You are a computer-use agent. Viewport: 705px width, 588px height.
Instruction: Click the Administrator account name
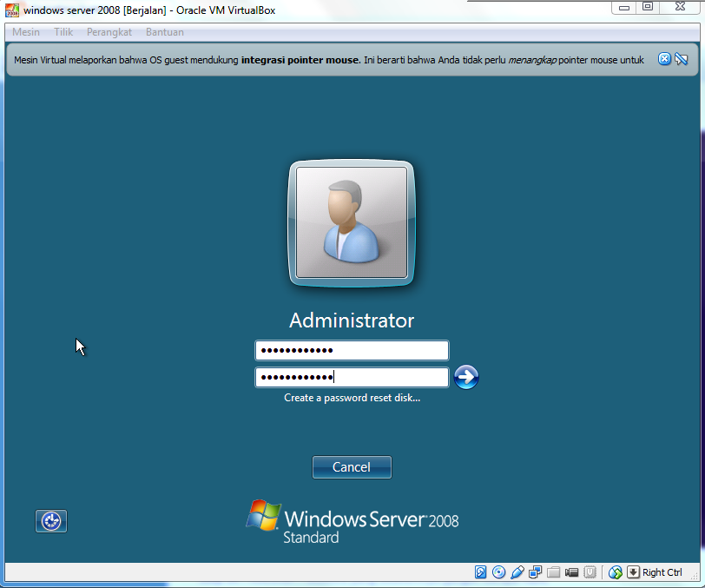[352, 320]
